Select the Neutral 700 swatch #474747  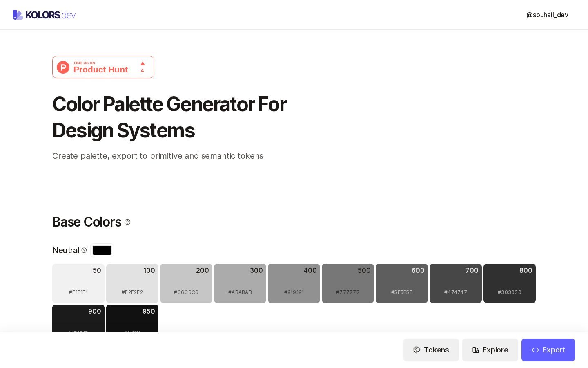point(456,283)
